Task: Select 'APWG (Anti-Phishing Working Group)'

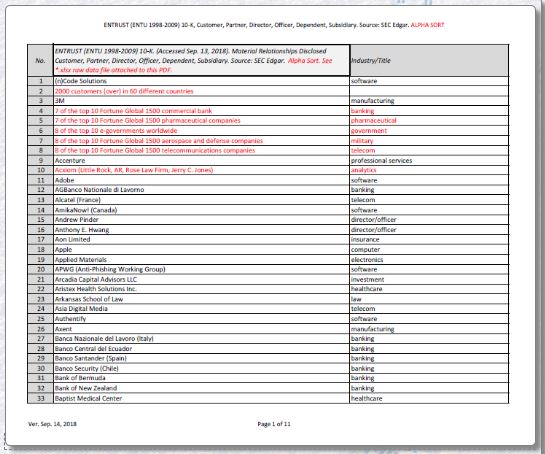Action: pyautogui.click(x=110, y=269)
